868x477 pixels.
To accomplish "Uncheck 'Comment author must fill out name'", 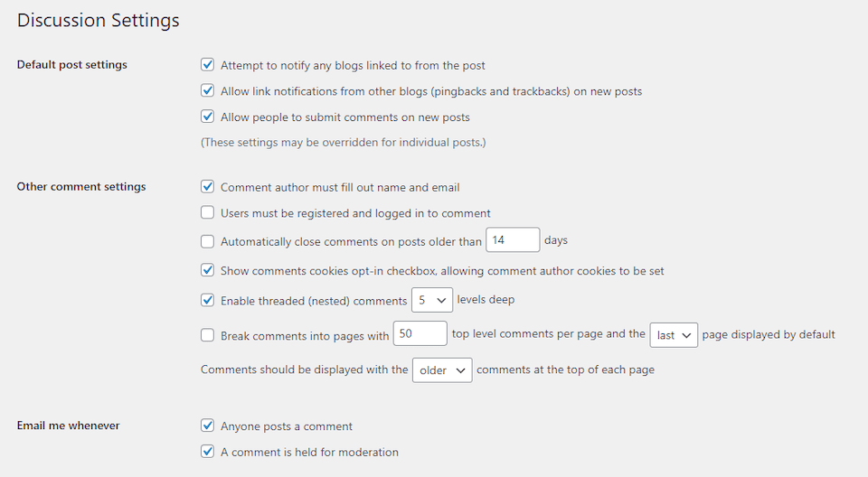I will (207, 187).
